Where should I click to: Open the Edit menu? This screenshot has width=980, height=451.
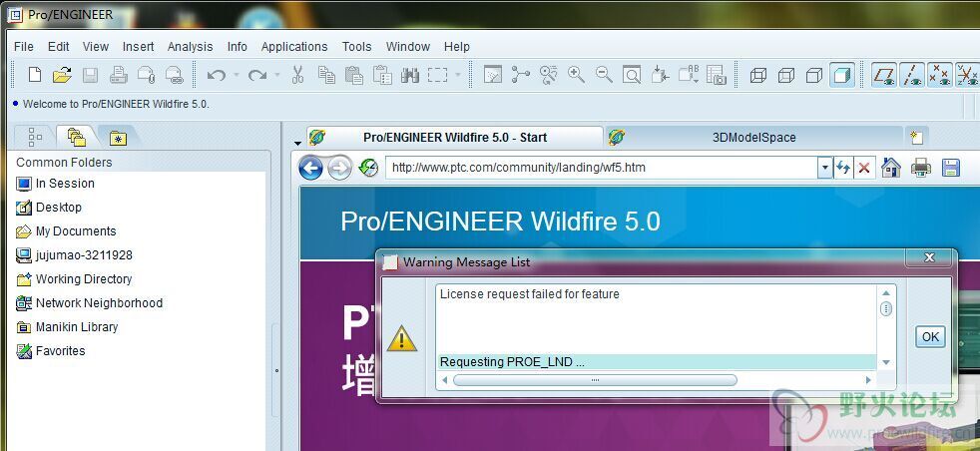(59, 47)
